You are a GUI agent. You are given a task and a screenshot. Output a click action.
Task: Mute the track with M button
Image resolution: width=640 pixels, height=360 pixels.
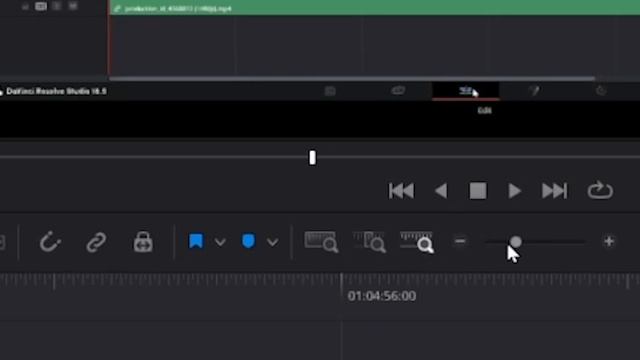pos(73,6)
